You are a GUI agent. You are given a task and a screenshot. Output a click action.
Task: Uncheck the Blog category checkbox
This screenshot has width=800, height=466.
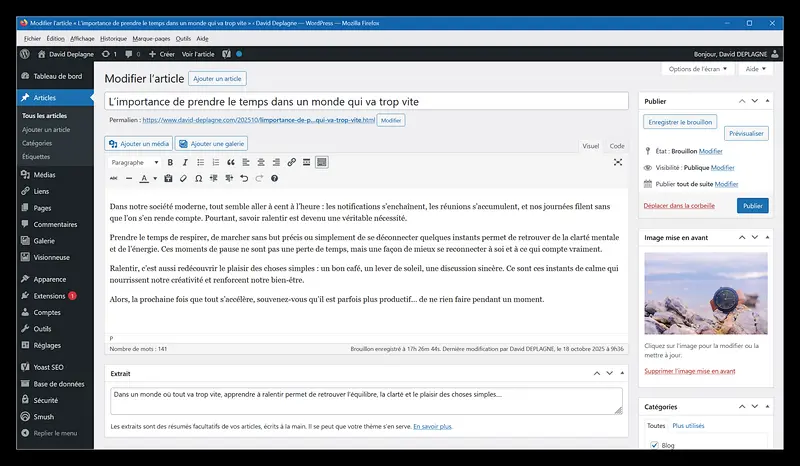tap(653, 444)
